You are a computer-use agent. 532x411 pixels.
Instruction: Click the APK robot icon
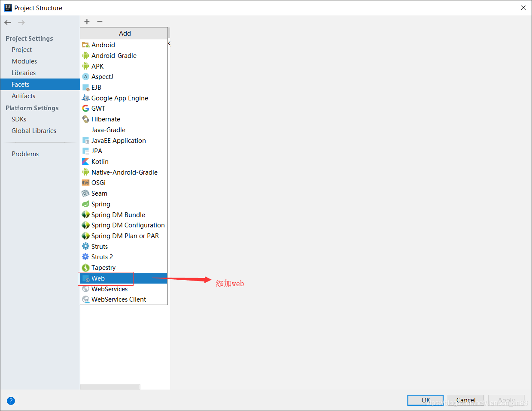tap(85, 66)
